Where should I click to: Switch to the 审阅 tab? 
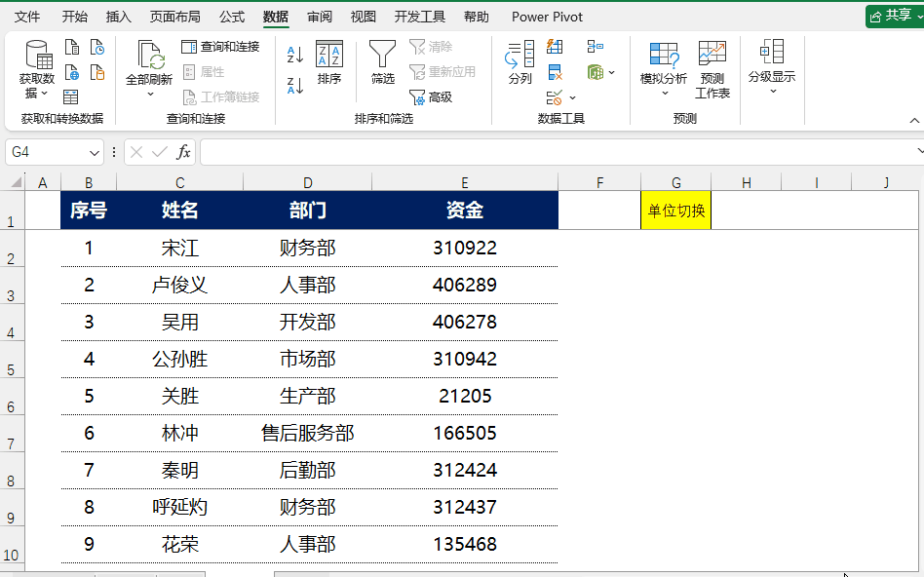point(320,17)
